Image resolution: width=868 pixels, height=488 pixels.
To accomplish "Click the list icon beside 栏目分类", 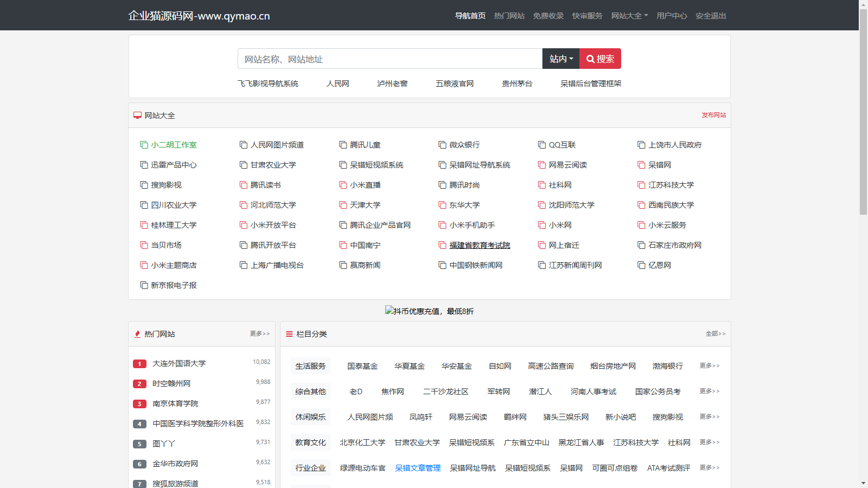I will (x=289, y=334).
